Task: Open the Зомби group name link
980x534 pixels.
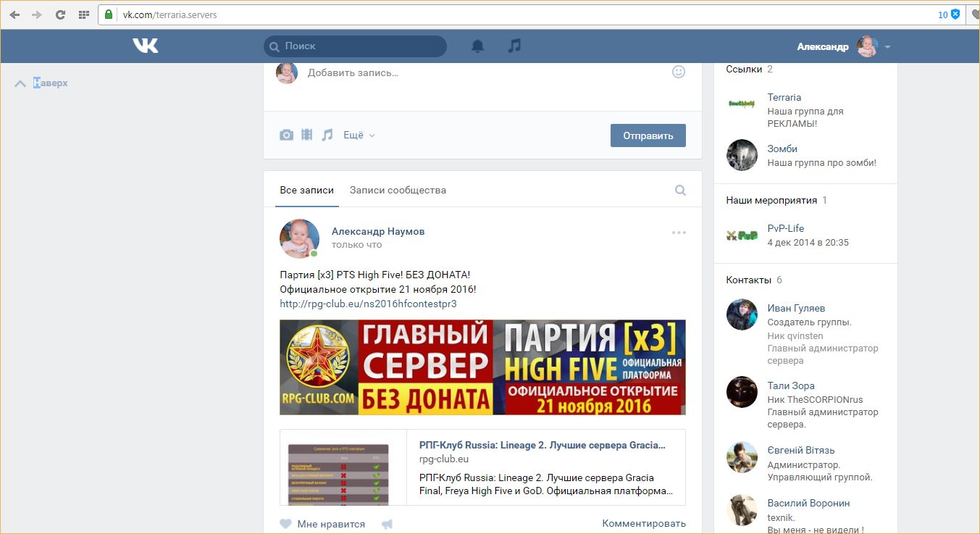Action: (782, 149)
